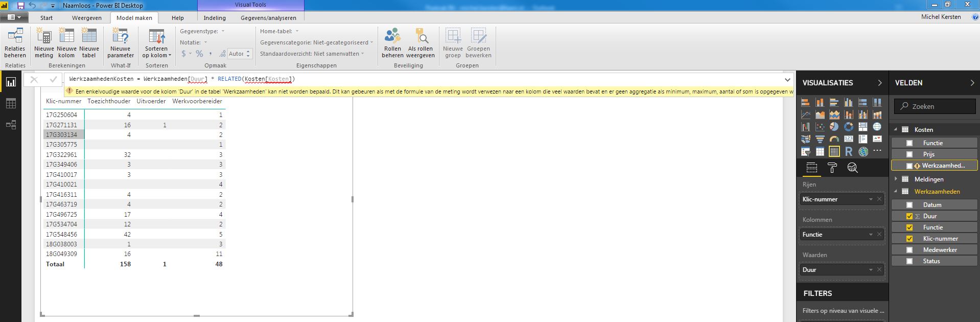This screenshot has height=322, width=980.
Task: Check the Status field
Action: (x=909, y=261)
